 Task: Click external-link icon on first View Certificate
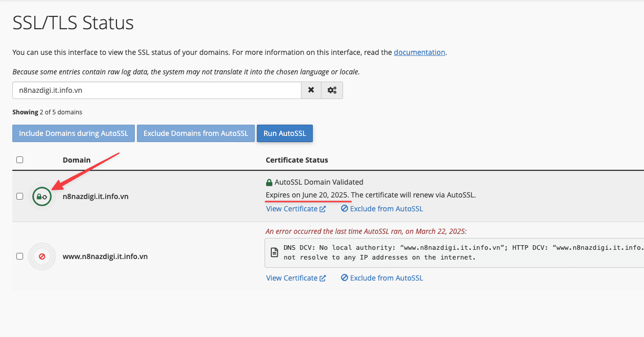pos(323,209)
